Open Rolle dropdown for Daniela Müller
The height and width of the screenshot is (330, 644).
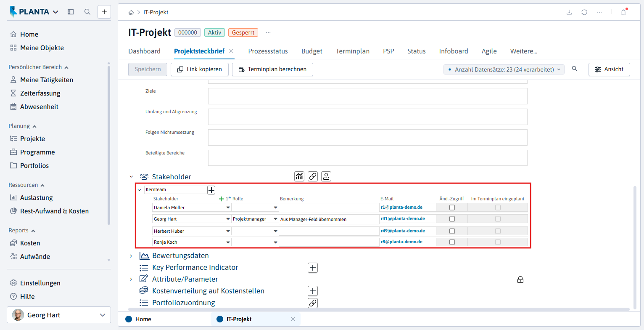tap(276, 208)
